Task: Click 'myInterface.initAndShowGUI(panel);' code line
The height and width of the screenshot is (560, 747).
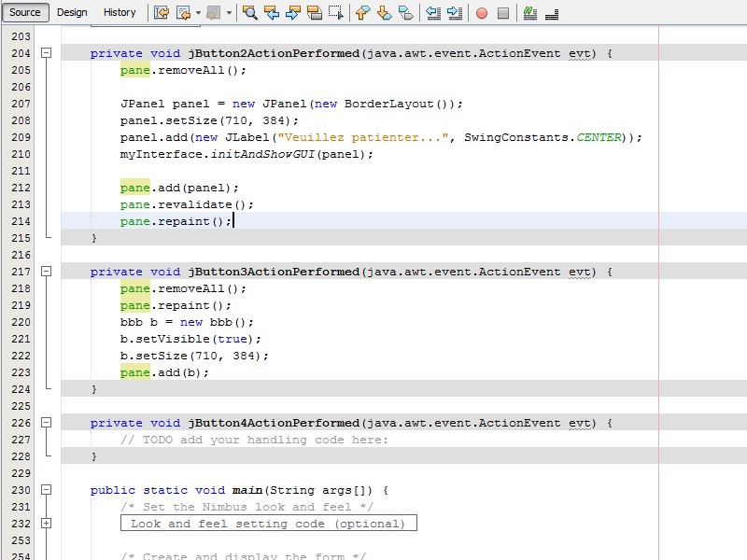Action: (247, 154)
